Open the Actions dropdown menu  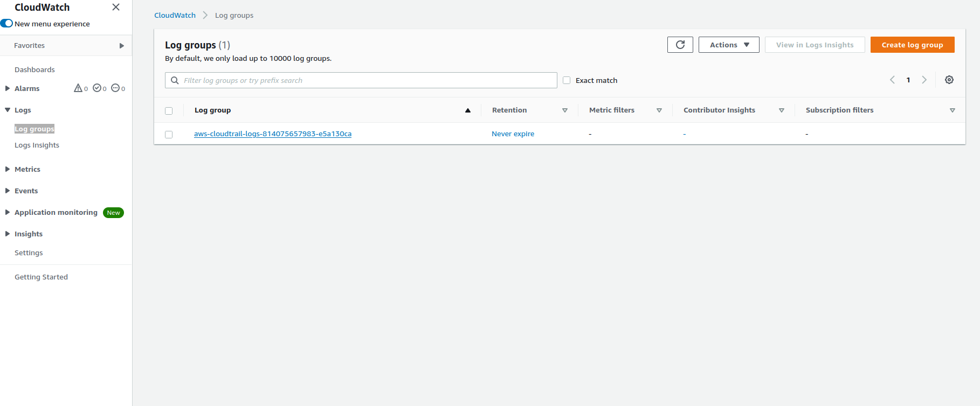click(729, 45)
